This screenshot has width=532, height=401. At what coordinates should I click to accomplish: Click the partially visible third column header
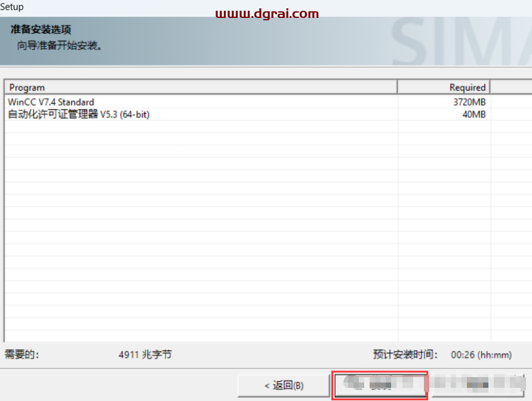pyautogui.click(x=511, y=87)
